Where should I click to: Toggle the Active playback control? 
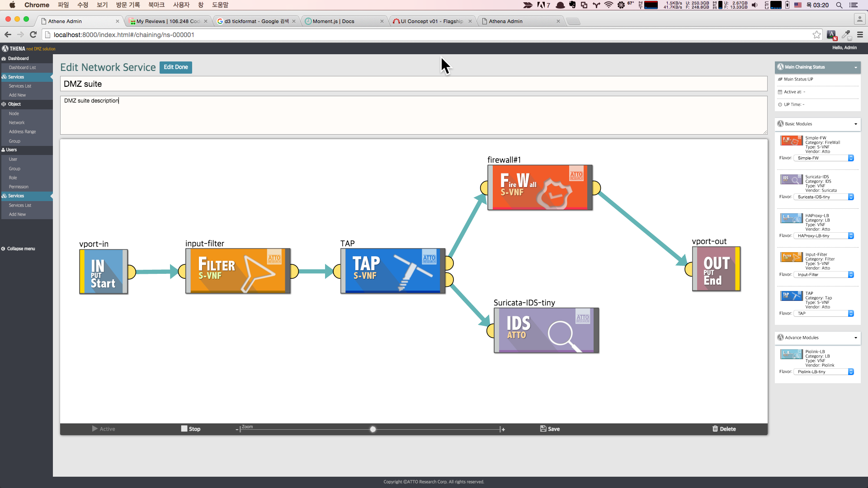(103, 428)
